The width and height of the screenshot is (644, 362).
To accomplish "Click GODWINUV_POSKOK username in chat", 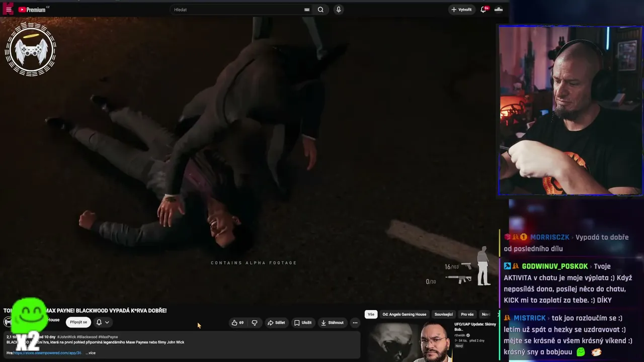I will tap(555, 266).
